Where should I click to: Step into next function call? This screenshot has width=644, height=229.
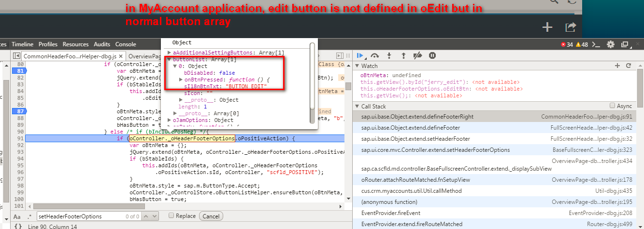point(389,56)
